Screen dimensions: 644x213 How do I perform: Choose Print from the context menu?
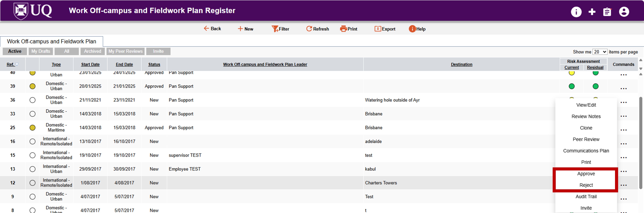586,162
